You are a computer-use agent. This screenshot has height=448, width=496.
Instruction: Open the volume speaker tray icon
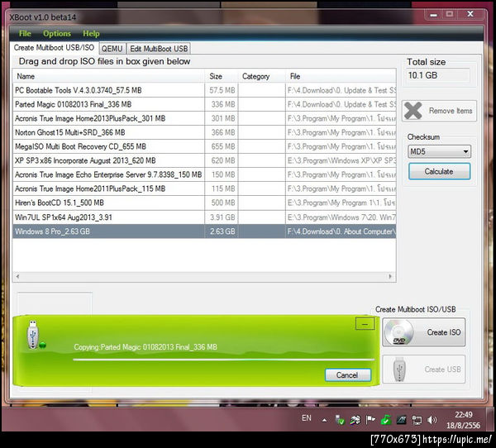pyautogui.click(x=432, y=420)
